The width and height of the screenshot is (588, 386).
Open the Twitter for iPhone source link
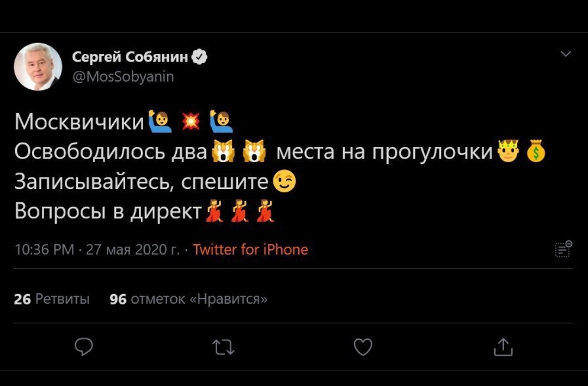(250, 249)
